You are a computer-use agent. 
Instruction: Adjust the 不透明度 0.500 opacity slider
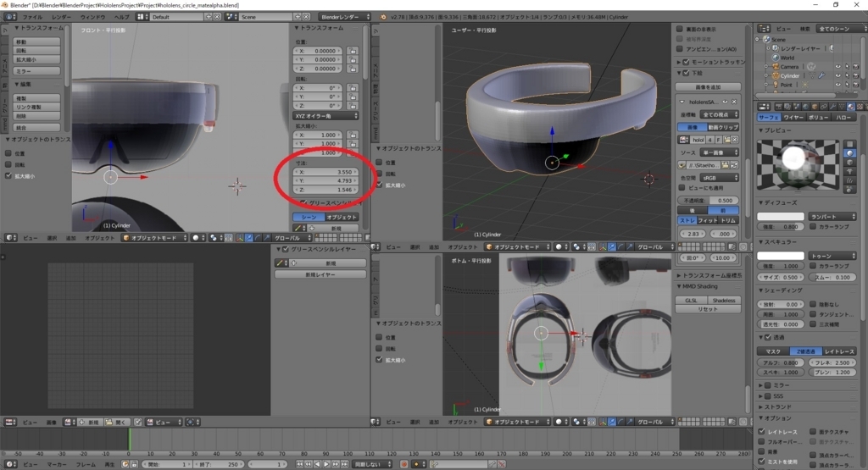click(x=708, y=200)
